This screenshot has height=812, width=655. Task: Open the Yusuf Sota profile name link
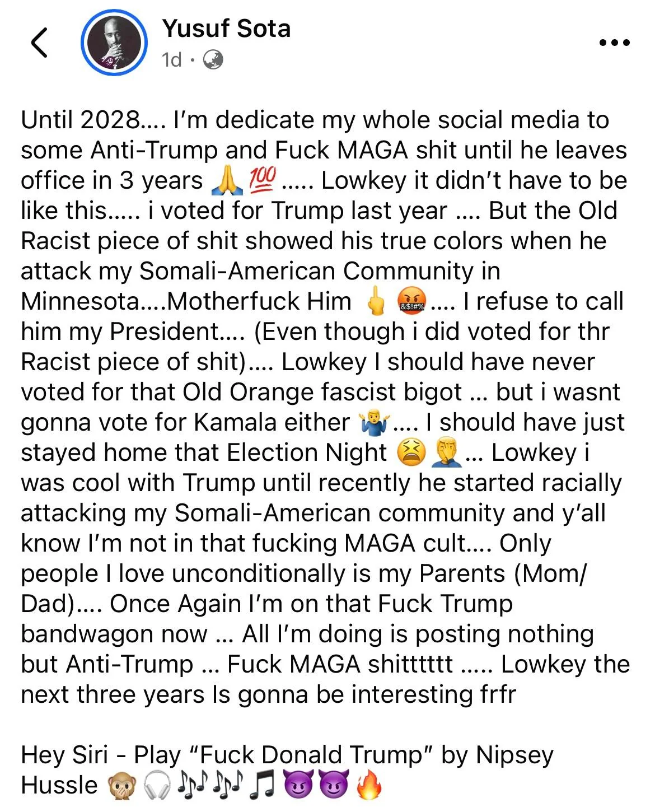(226, 28)
